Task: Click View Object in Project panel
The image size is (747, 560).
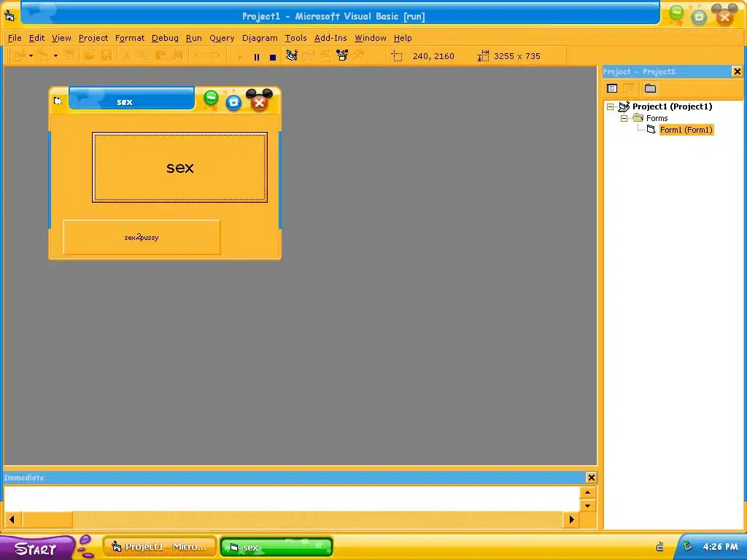Action: pyautogui.click(x=629, y=88)
